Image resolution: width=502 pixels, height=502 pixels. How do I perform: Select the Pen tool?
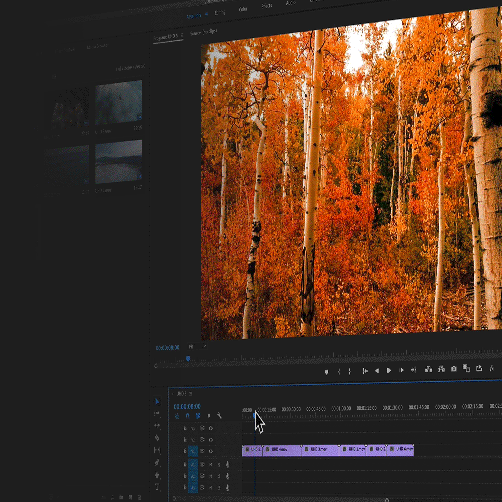(x=157, y=463)
